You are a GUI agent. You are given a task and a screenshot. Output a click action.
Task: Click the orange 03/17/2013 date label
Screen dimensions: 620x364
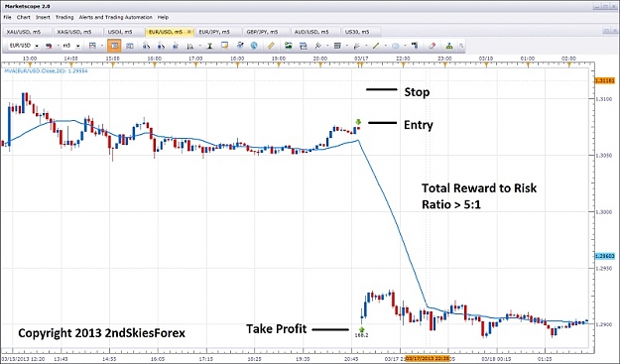[x=428, y=358]
